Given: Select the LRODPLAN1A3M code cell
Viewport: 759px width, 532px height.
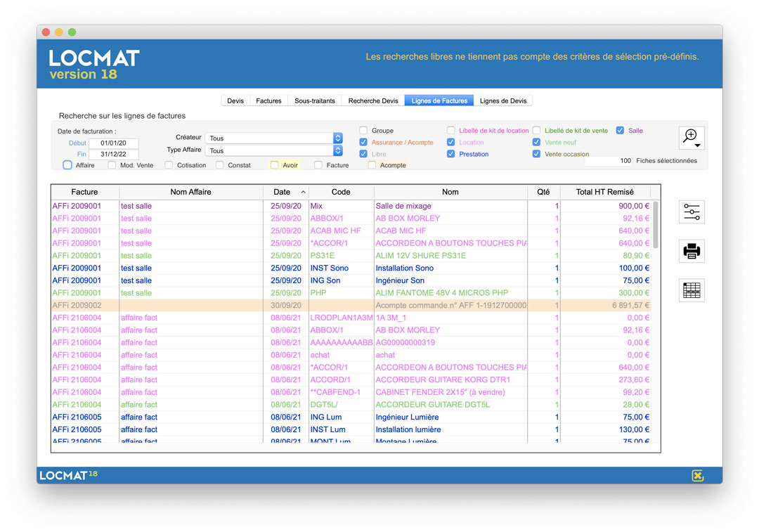Looking at the screenshot, I should [x=342, y=318].
